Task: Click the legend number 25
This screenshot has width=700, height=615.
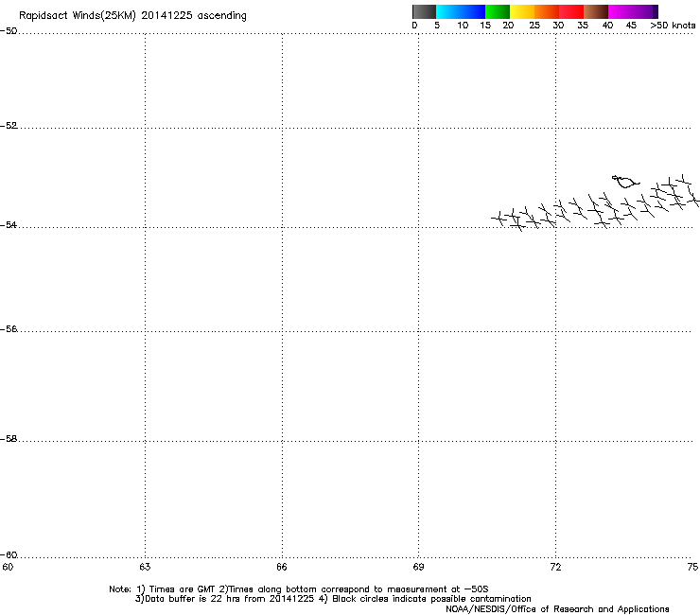Action: 534,26
